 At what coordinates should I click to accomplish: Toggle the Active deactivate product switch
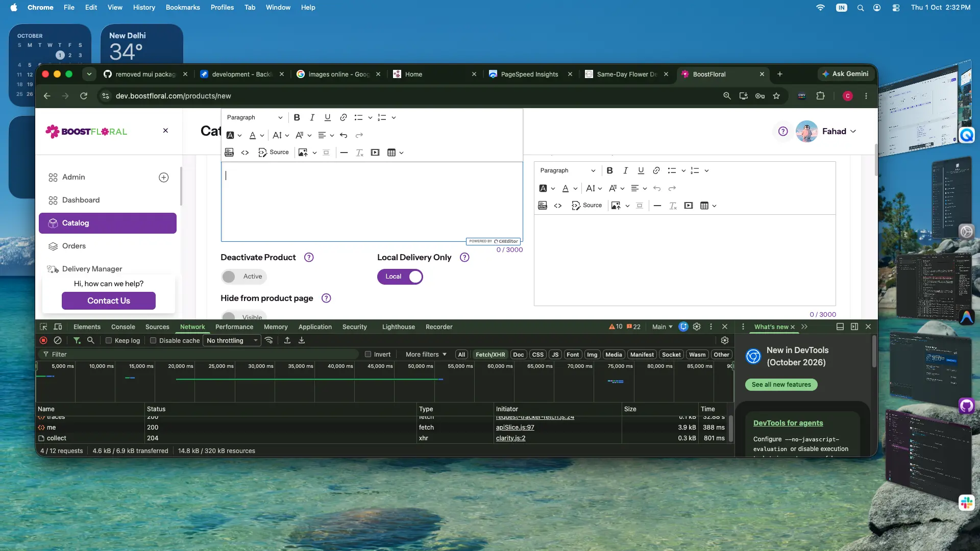[244, 277]
